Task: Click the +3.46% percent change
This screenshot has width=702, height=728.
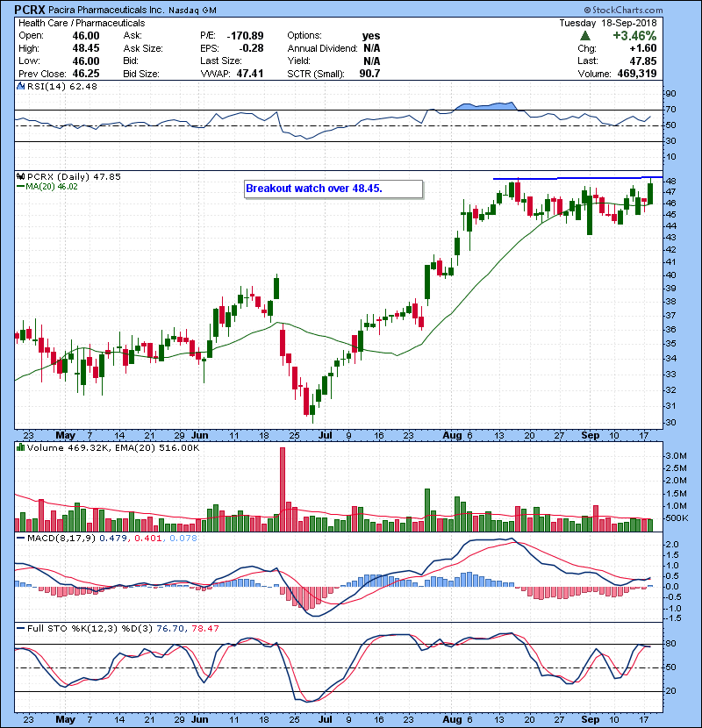Action: tap(634, 36)
